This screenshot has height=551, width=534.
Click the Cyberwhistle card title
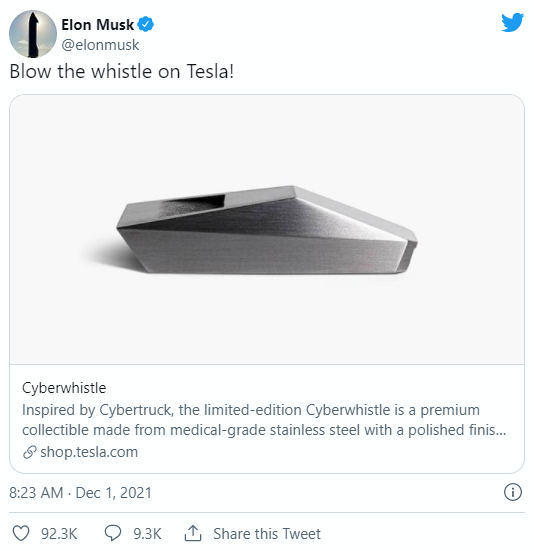(64, 388)
